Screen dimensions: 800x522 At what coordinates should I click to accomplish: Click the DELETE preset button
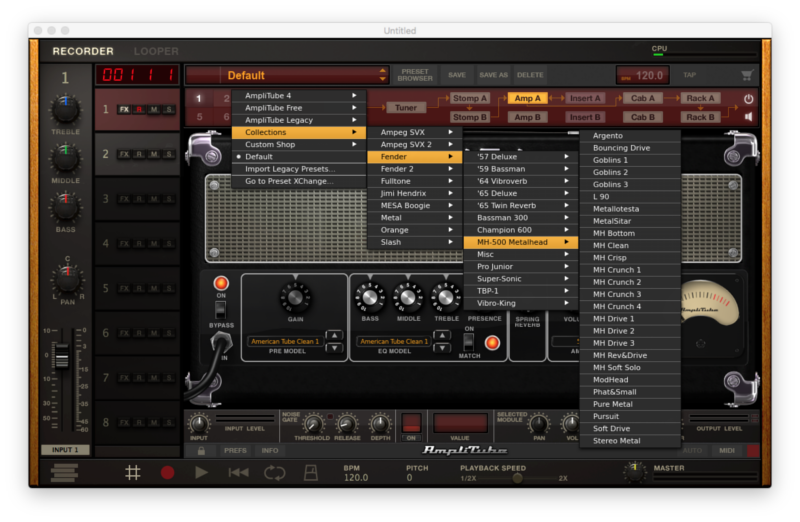tap(530, 75)
